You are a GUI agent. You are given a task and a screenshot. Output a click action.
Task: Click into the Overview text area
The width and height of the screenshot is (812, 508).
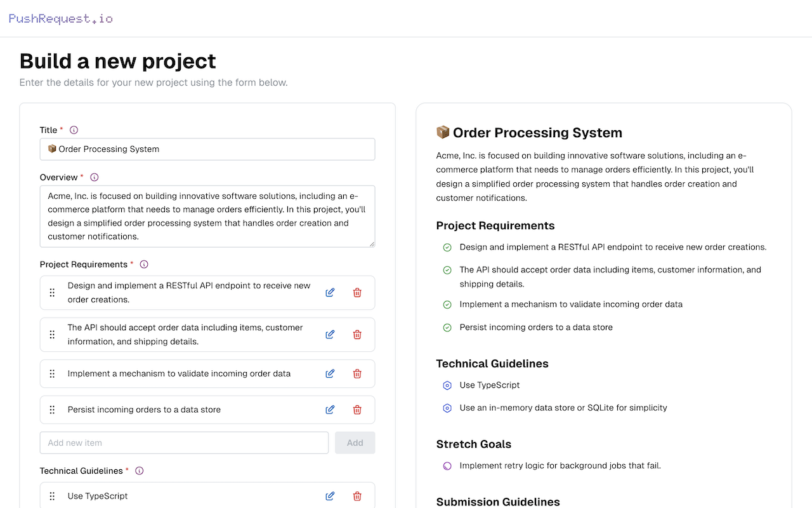pos(207,216)
